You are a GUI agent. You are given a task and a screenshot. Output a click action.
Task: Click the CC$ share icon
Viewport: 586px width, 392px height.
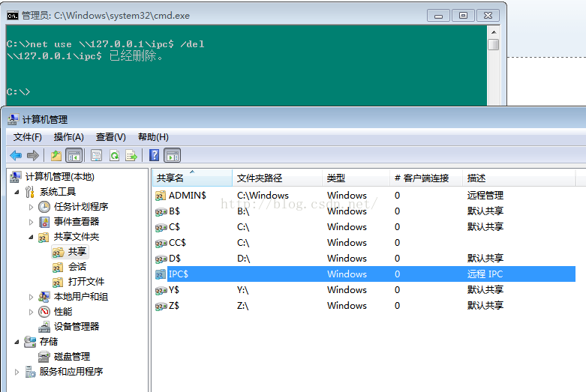point(161,243)
